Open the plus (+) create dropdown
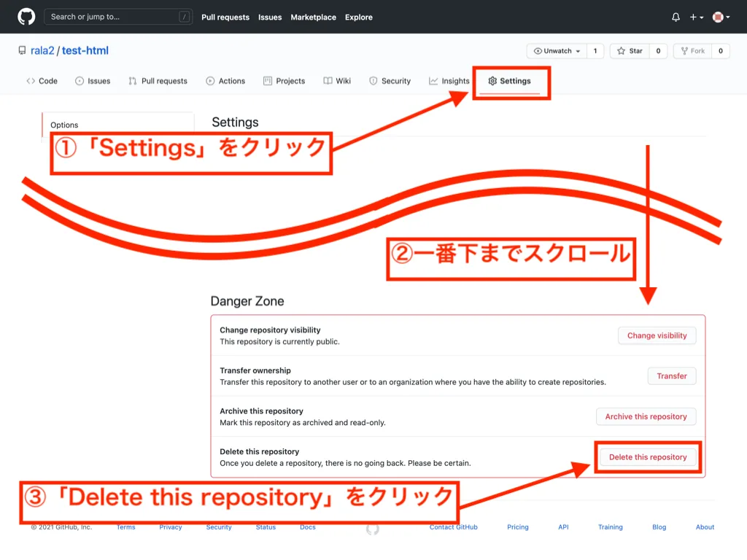This screenshot has height=560, width=747. (692, 16)
